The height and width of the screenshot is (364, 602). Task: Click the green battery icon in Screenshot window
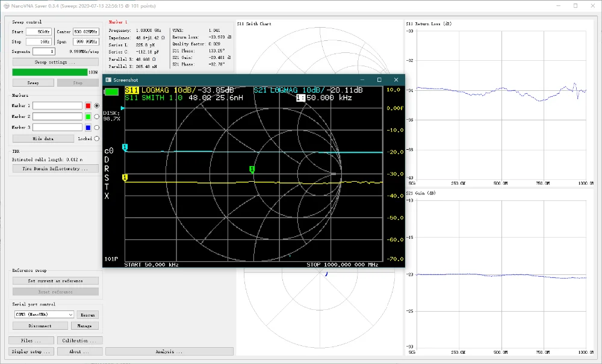pos(112,92)
